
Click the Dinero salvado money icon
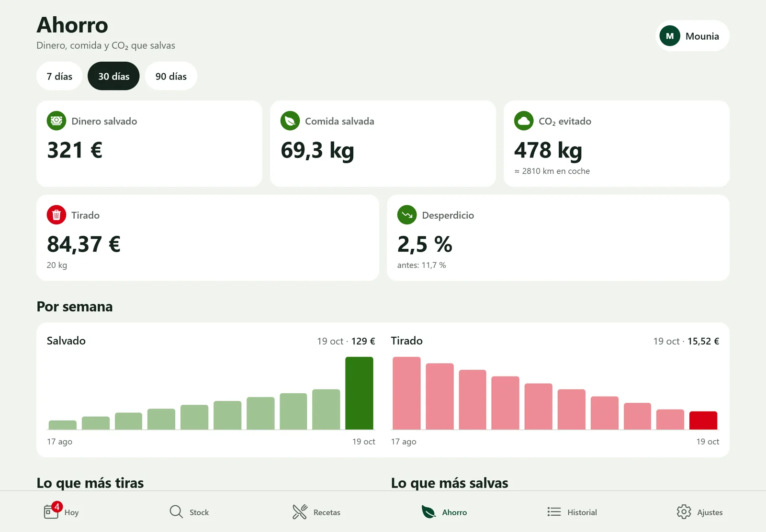(56, 121)
